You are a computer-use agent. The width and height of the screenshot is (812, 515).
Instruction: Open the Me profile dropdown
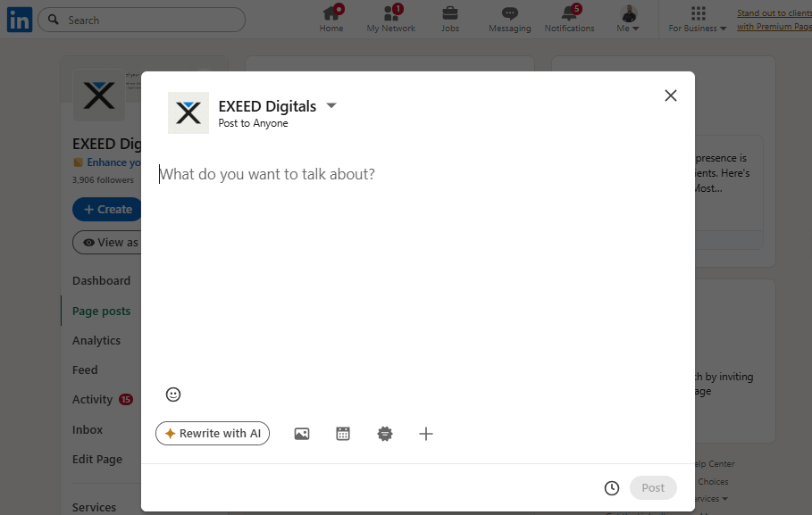coord(629,19)
